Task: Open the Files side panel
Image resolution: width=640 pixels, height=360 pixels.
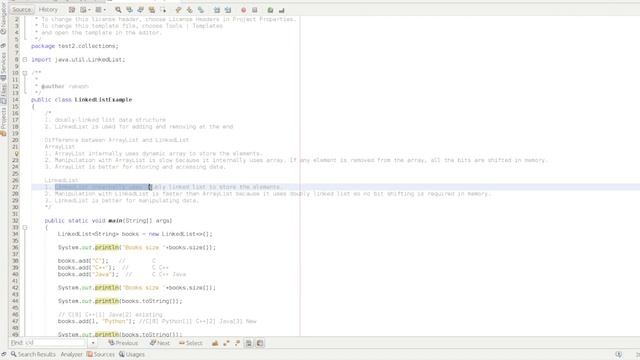Action: click(x=3, y=93)
